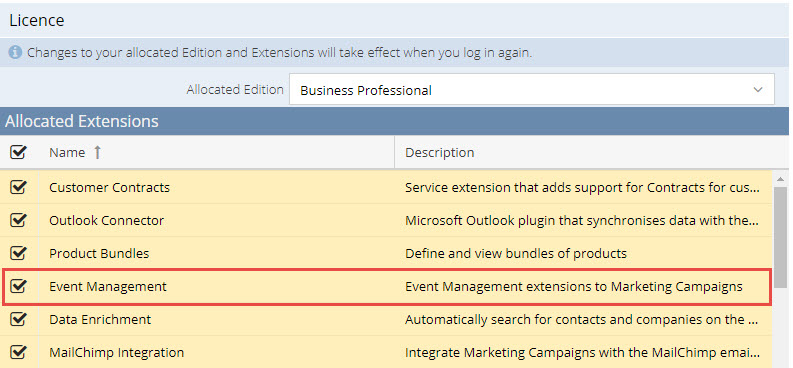Click the Allocated Extensions section header

click(x=394, y=121)
